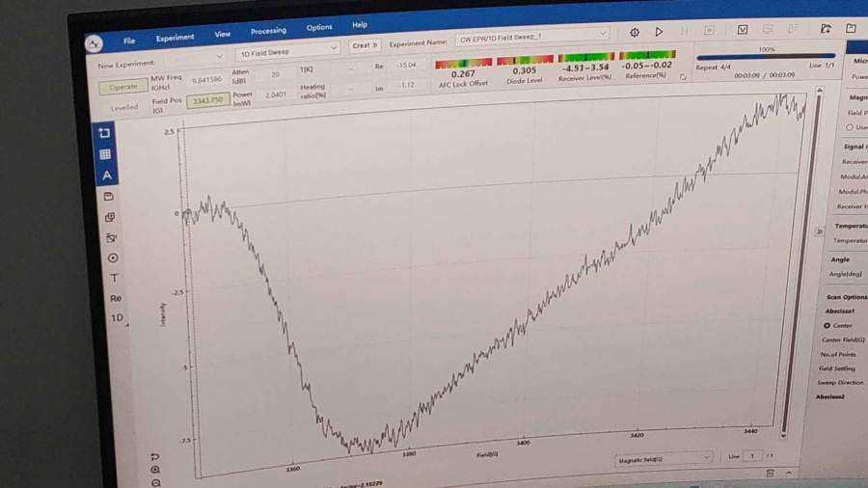
Task: Open the Experiment menu
Action: (175, 38)
